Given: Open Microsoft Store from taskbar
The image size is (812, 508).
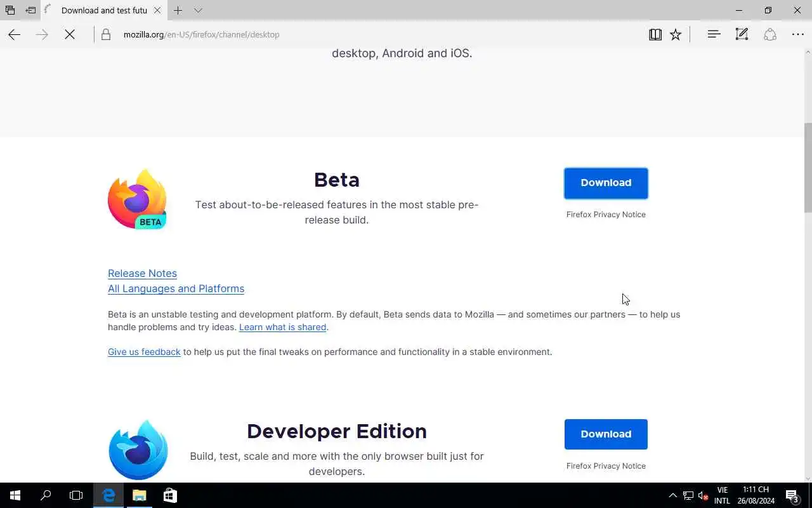Looking at the screenshot, I should [x=170, y=495].
